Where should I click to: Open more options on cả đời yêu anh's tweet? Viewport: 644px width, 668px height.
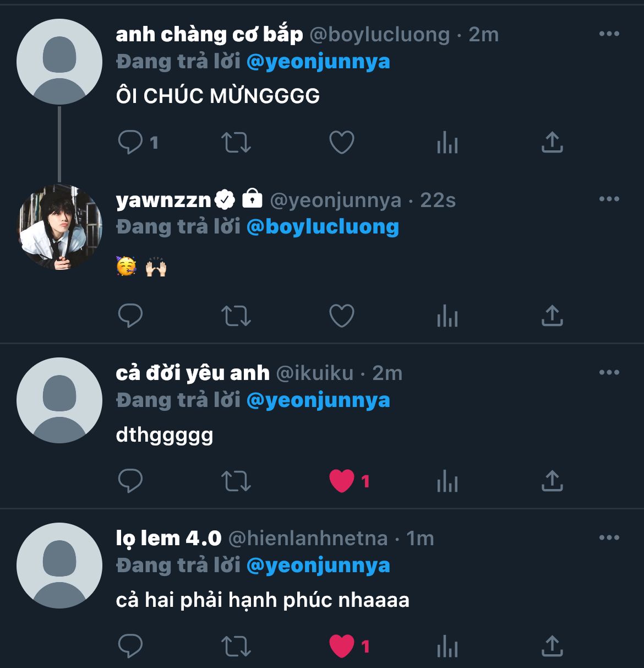(x=609, y=373)
